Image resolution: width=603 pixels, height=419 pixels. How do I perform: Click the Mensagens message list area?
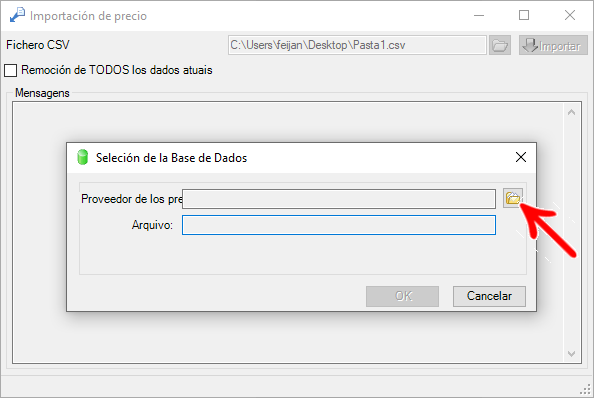[289, 233]
